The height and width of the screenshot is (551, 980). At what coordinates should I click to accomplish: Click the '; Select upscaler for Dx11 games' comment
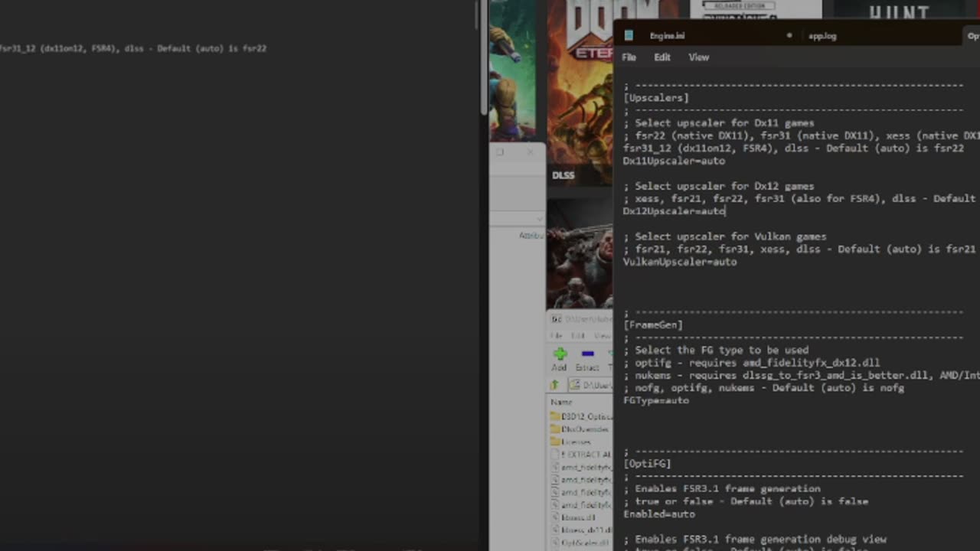pyautogui.click(x=719, y=123)
